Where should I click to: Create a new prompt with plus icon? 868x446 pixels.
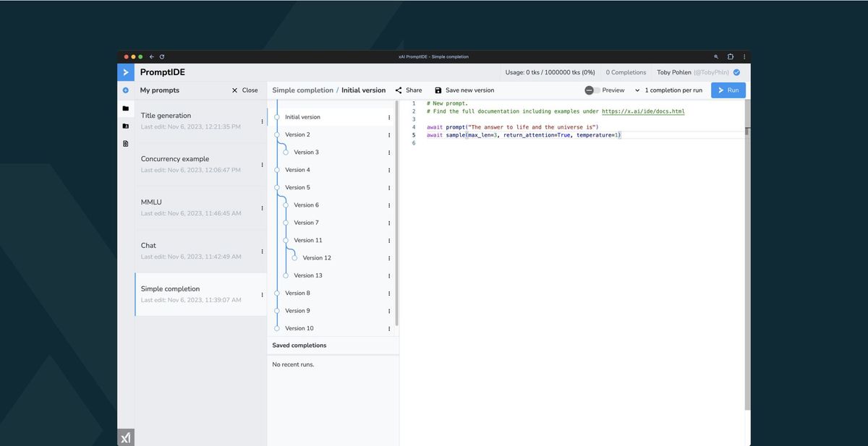coord(126,90)
